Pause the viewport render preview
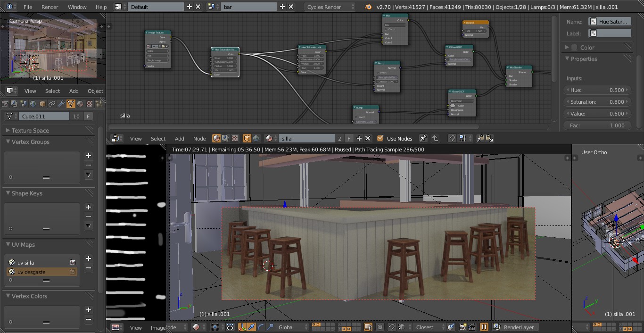This screenshot has width=644, height=333. coord(484,327)
